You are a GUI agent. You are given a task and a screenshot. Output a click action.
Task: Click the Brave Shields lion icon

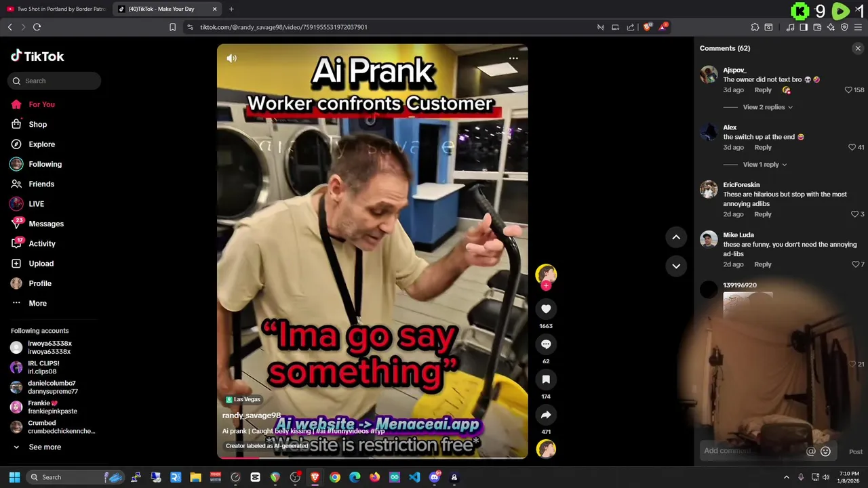point(647,27)
